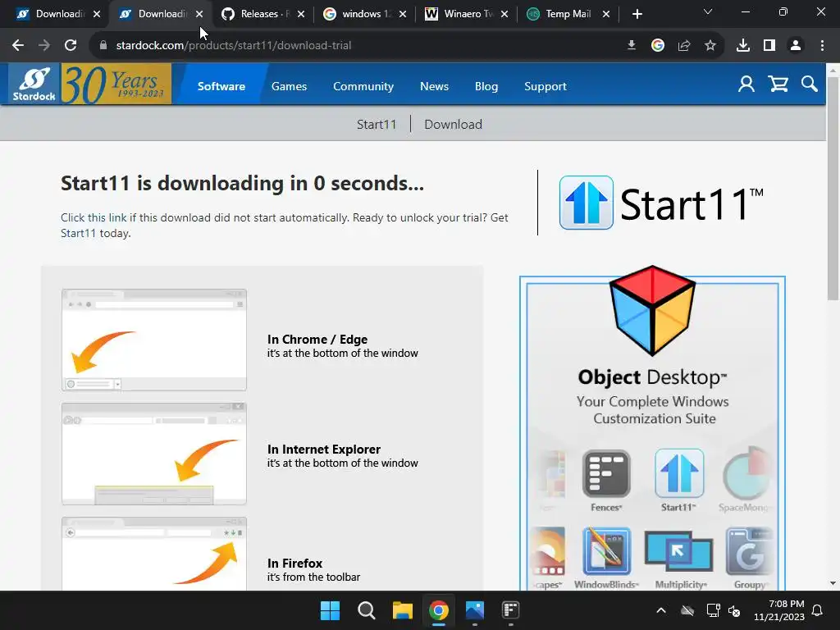Open Stardock site search
This screenshot has height=630, width=840.
click(x=810, y=84)
